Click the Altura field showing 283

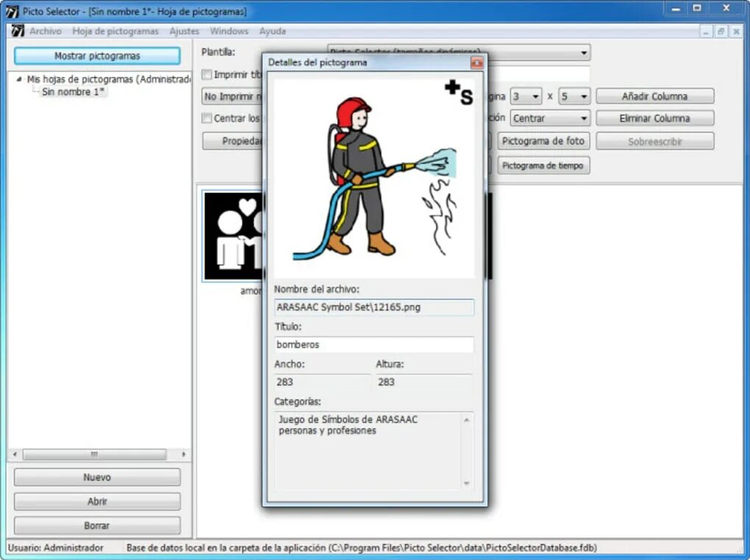pos(424,381)
